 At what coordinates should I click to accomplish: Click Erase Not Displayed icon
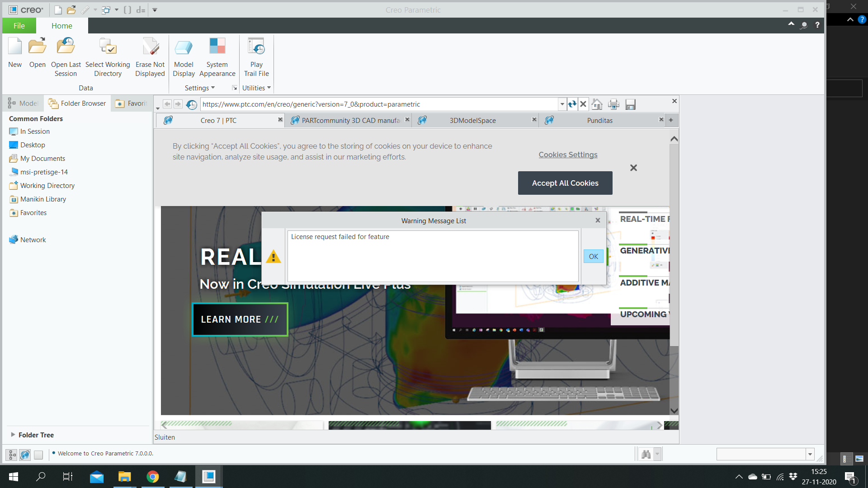pos(150,47)
